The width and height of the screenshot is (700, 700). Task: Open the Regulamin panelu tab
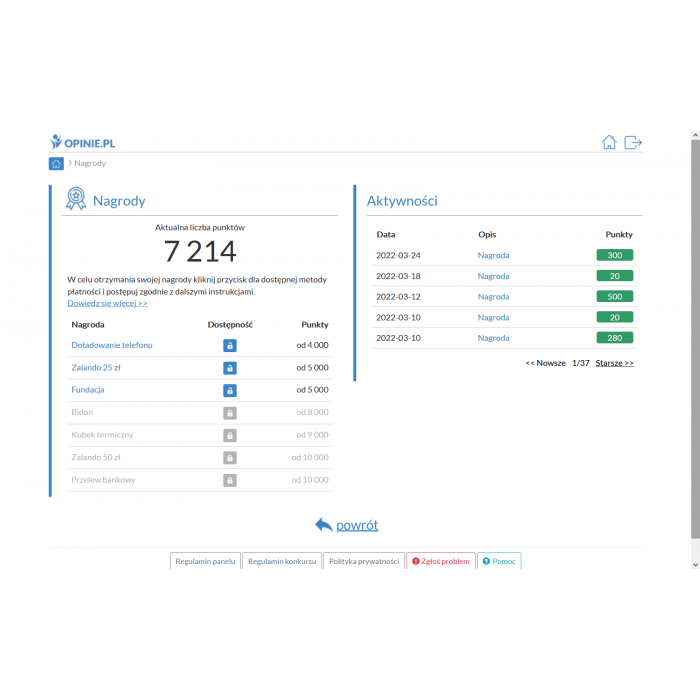205,561
